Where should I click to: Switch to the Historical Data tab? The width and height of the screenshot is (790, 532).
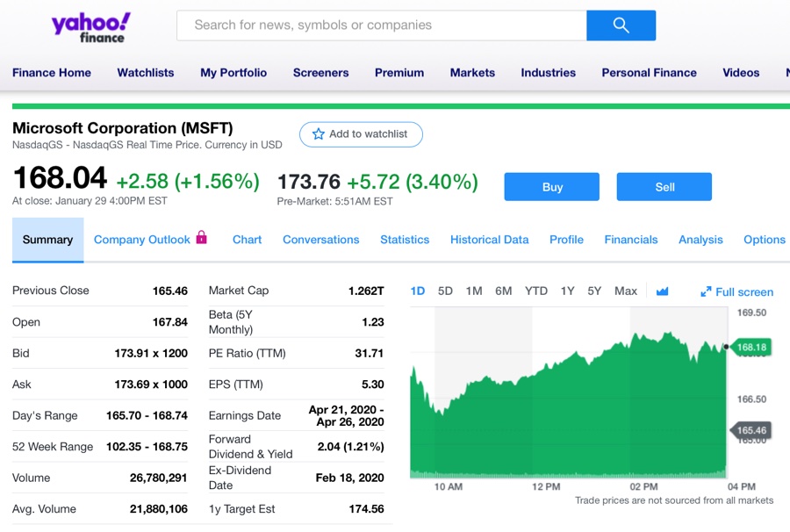tap(489, 240)
